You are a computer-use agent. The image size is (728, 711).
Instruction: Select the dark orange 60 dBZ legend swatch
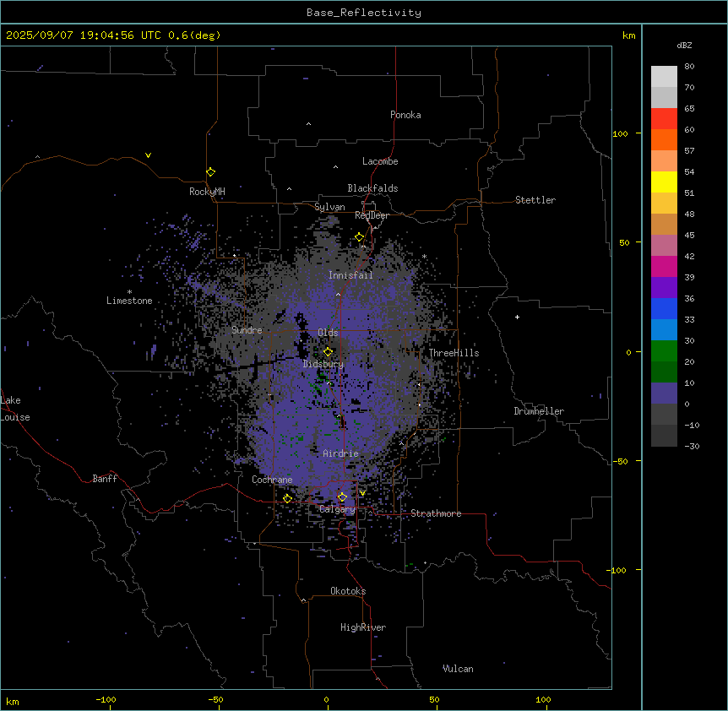[664, 139]
